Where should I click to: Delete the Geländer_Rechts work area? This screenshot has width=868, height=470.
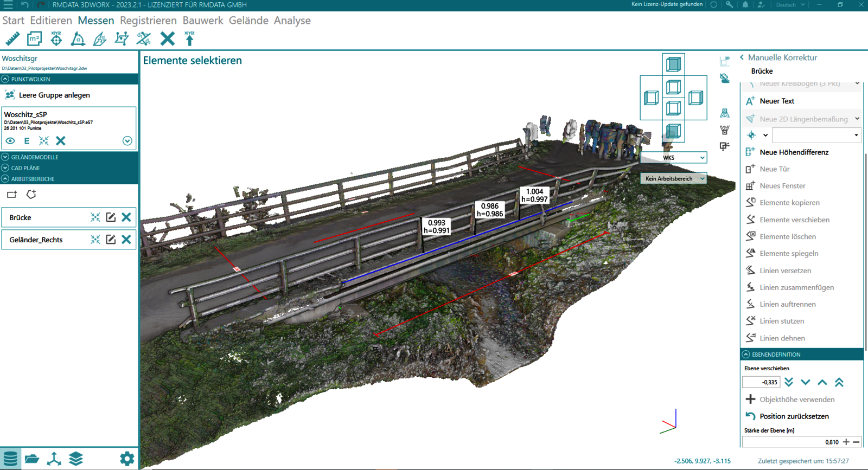[126, 240]
